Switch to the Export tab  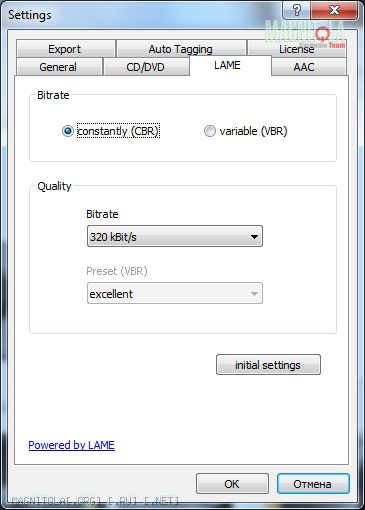click(65, 49)
